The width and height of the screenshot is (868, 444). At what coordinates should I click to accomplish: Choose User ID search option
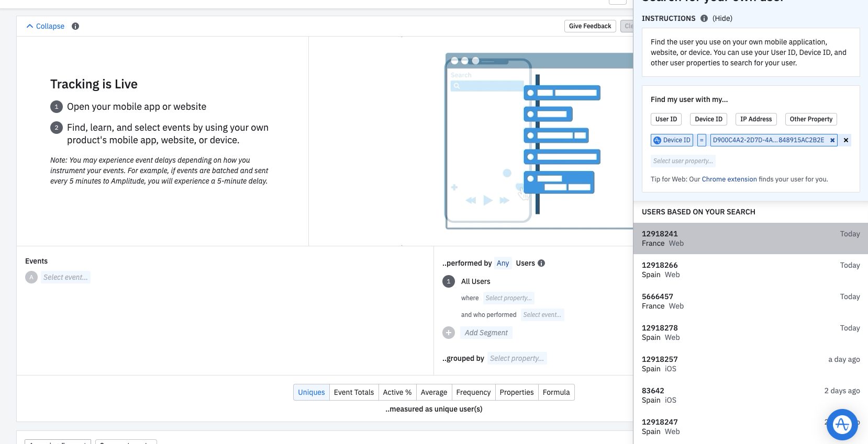tap(666, 119)
